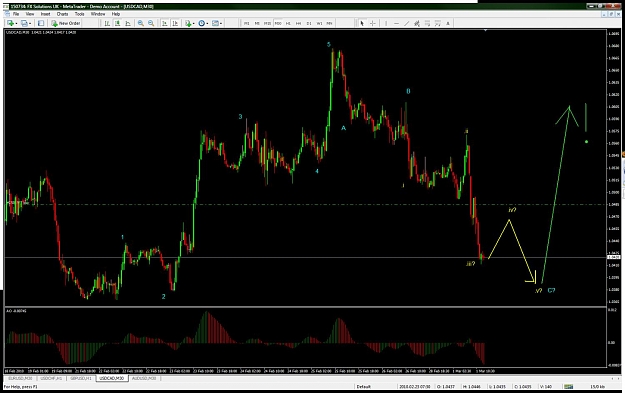This screenshot has width=625, height=393.
Task: Switch to the GBPUSD,H1 chart tab
Action: coord(81,378)
